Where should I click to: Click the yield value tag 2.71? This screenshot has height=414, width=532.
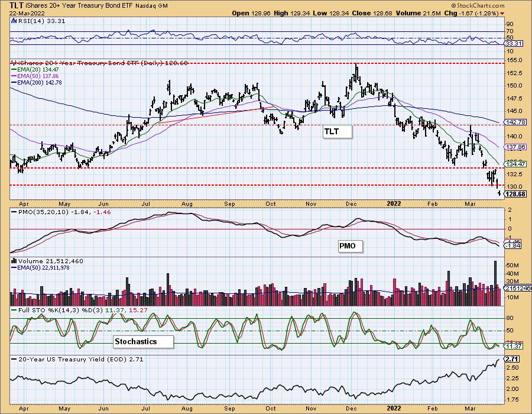[512, 359]
